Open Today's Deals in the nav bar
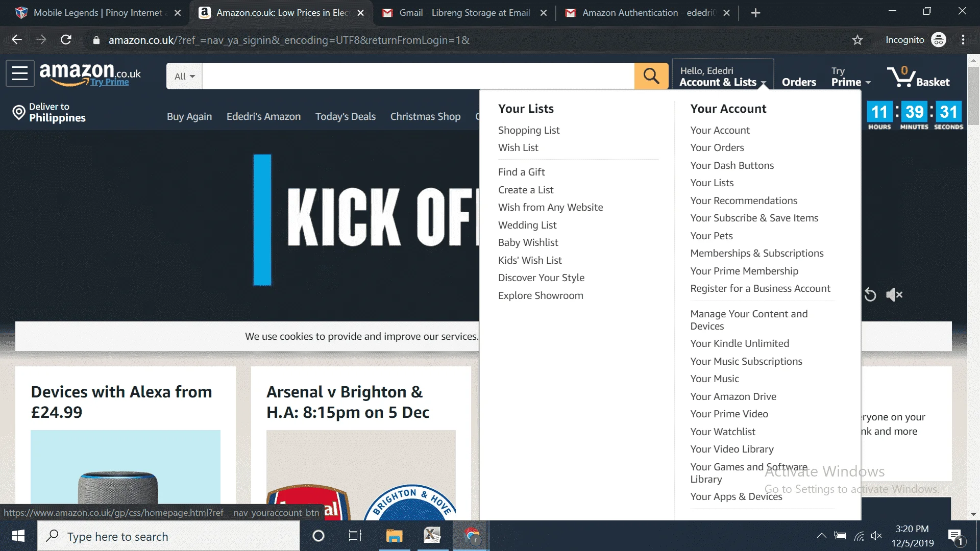 click(x=346, y=116)
